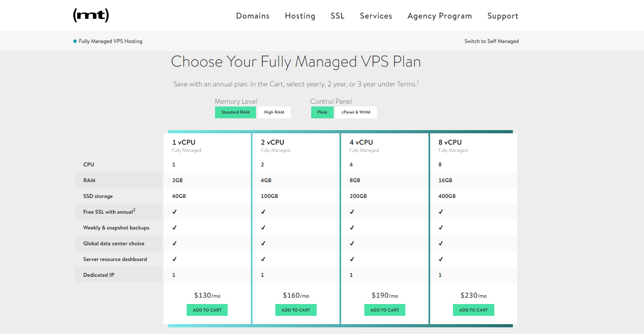This screenshot has height=334, width=644.
Task: Open the Support menu
Action: tap(503, 16)
